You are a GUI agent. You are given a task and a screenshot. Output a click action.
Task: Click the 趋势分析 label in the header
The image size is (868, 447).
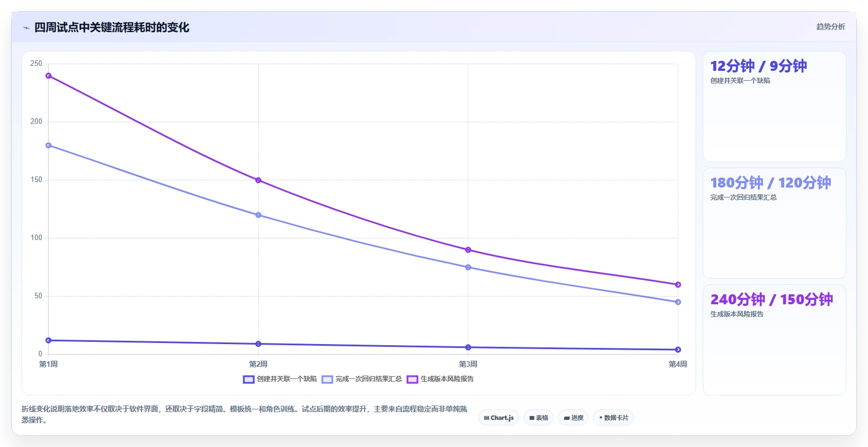[830, 27]
